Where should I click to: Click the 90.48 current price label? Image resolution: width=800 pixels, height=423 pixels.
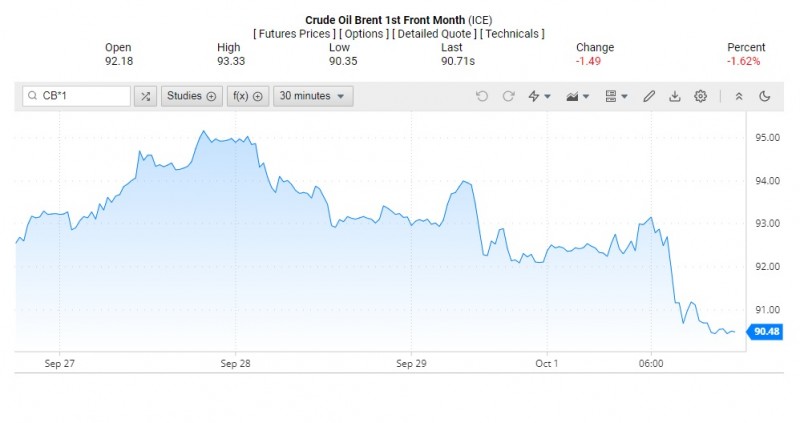[x=766, y=331]
